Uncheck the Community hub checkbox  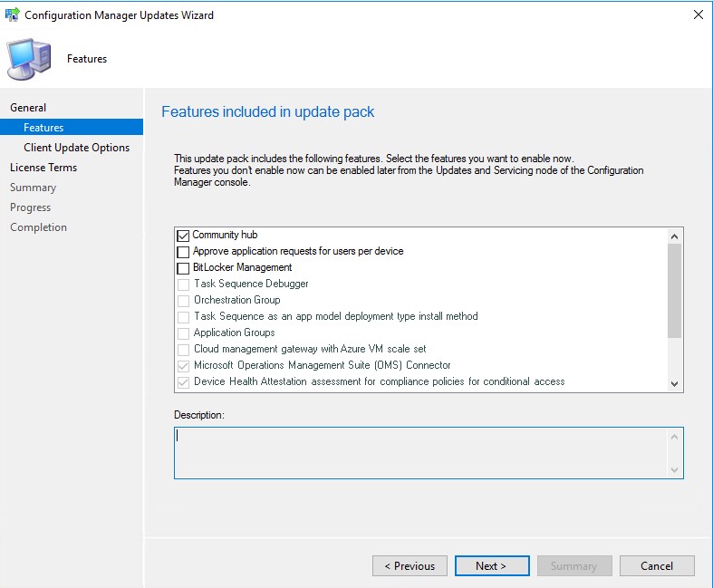[184, 236]
